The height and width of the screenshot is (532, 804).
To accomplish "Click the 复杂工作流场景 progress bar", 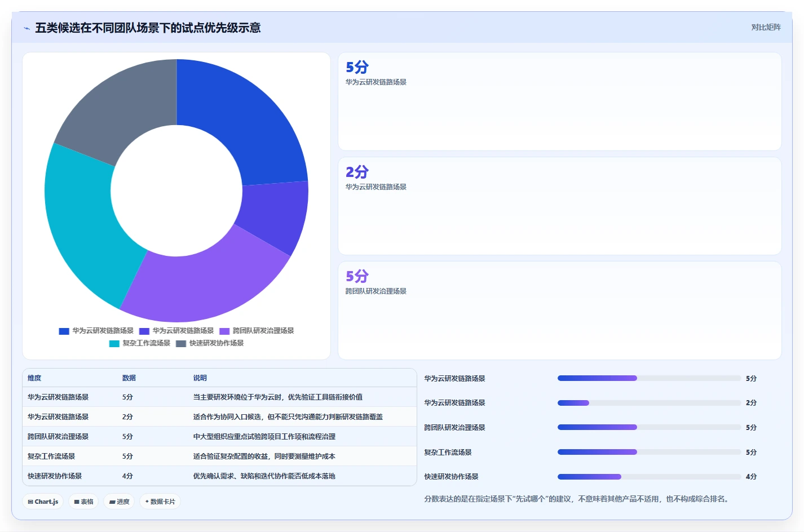I will pyautogui.click(x=649, y=452).
